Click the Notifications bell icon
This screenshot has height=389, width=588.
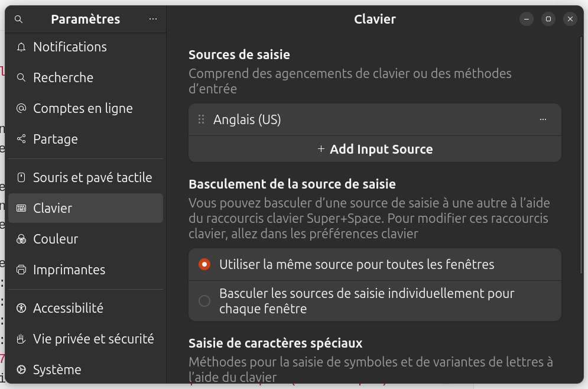22,47
